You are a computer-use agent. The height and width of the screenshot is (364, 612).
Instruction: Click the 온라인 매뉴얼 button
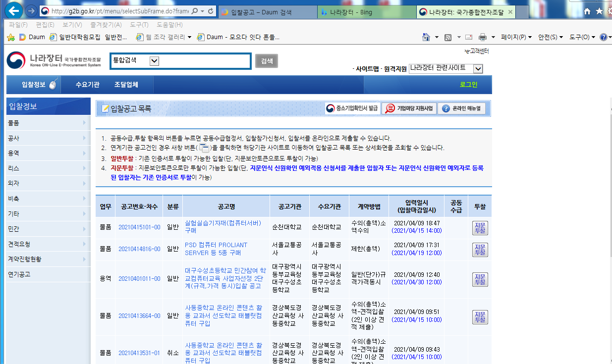[462, 108]
